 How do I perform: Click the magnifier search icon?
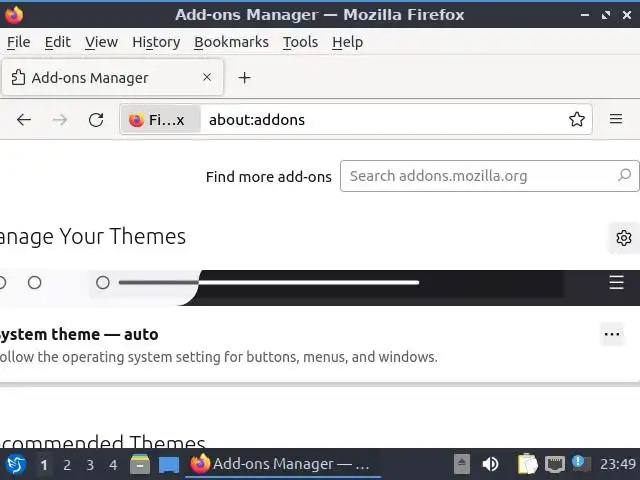[x=624, y=176]
